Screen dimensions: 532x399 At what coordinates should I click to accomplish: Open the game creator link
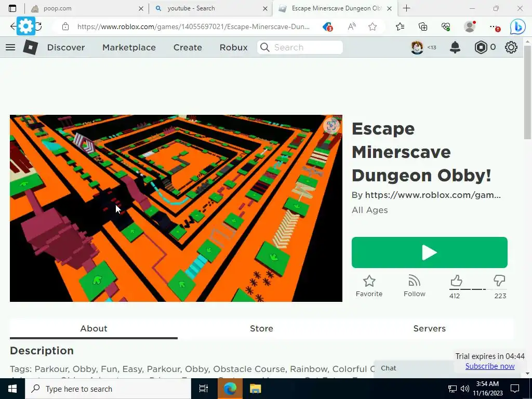pyautogui.click(x=433, y=195)
